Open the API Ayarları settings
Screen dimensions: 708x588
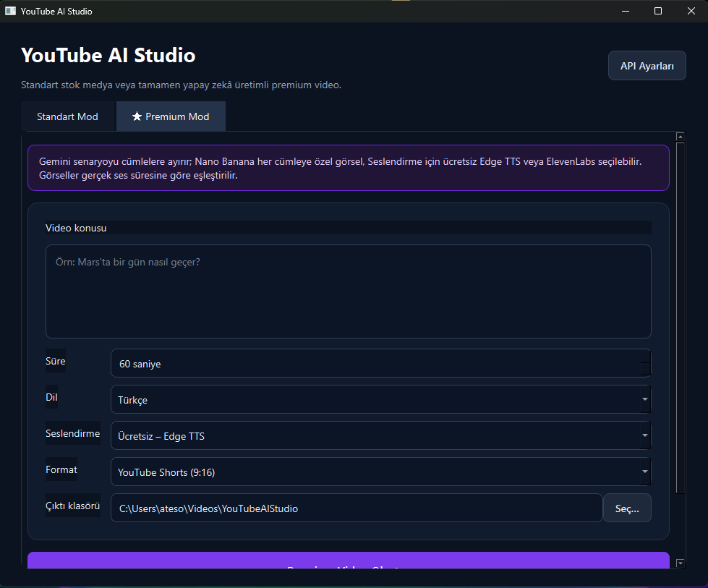click(647, 66)
